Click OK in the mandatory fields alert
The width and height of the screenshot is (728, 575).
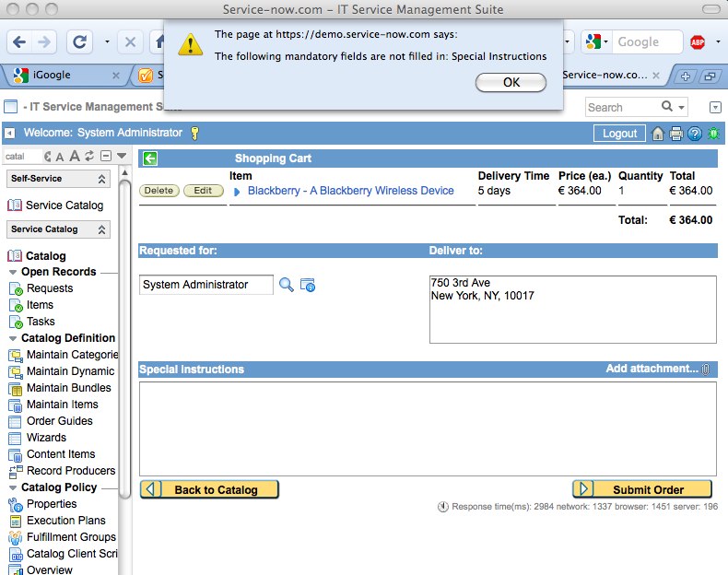[x=511, y=82]
